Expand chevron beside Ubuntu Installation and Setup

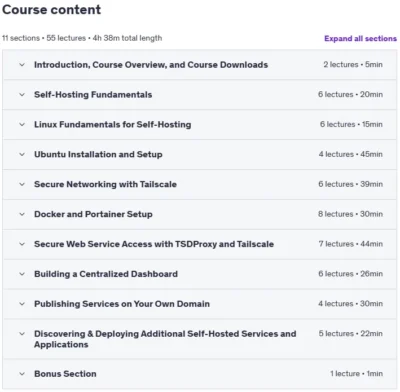(22, 154)
